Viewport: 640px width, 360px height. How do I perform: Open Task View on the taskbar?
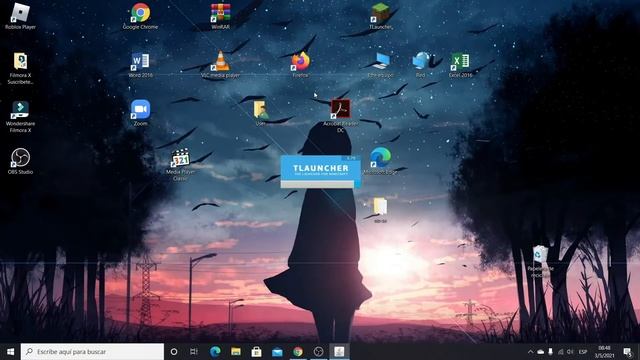pos(194,351)
